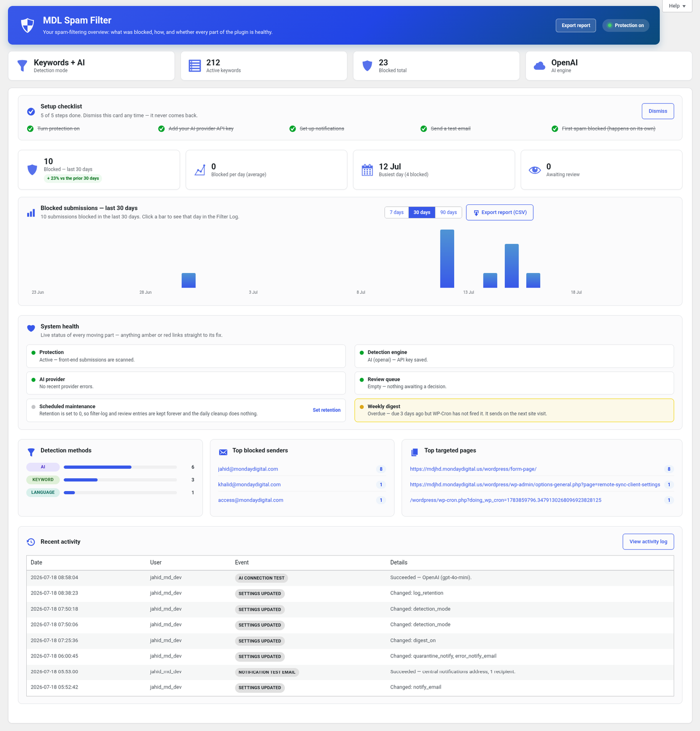Open the form-page targeted URL link
This screenshot has width=700, height=731.
click(x=473, y=469)
